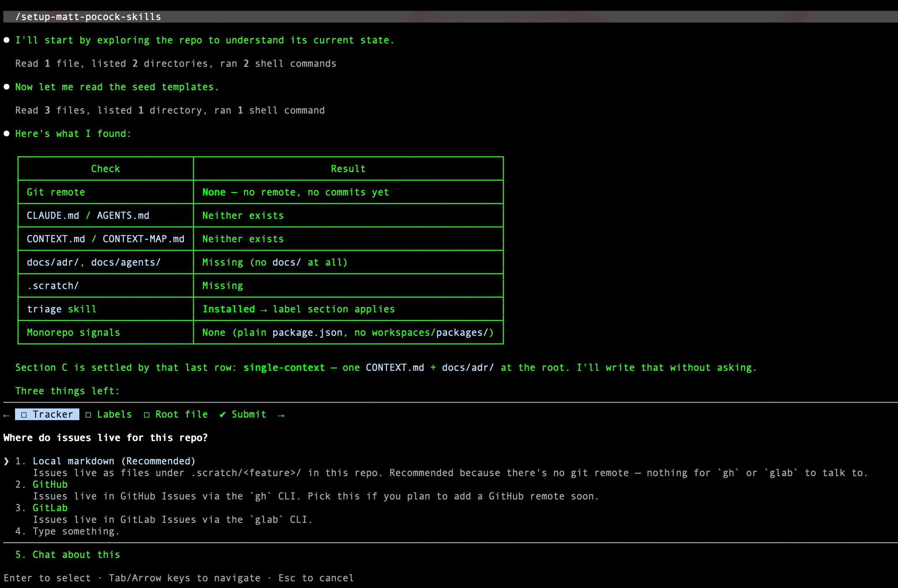
Task: Click the checkbox square inside Tracker tab
Action: [x=24, y=415]
